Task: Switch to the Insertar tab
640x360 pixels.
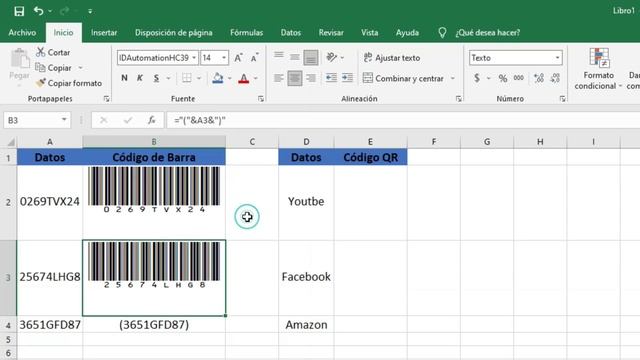Action: coord(104,33)
